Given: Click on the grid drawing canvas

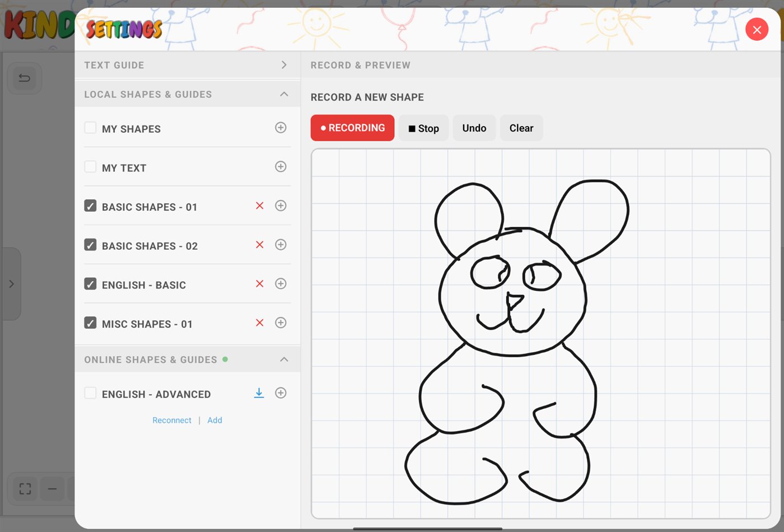Looking at the screenshot, I should coord(541,334).
